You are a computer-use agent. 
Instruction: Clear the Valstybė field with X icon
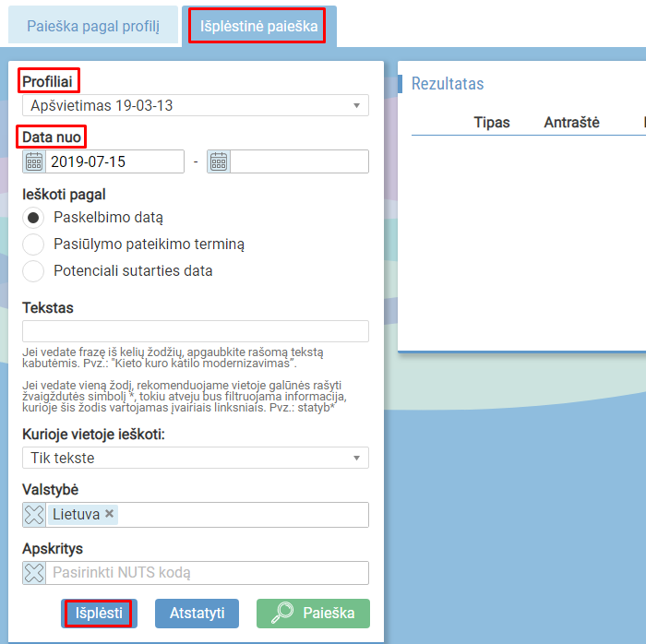coord(34,515)
